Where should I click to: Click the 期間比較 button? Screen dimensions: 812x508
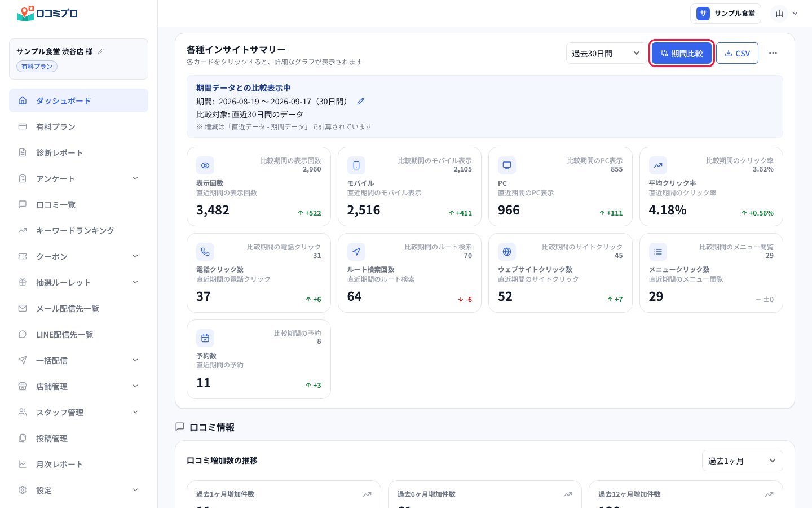pyautogui.click(x=682, y=53)
